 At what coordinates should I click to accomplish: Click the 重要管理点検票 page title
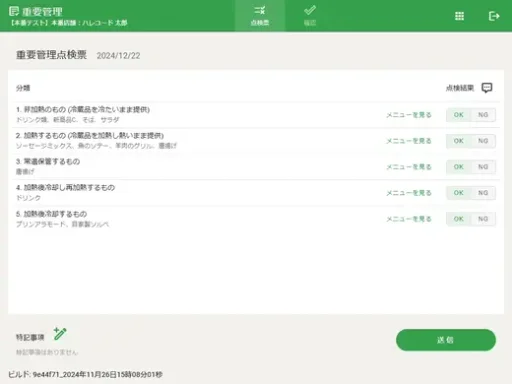coord(52,55)
